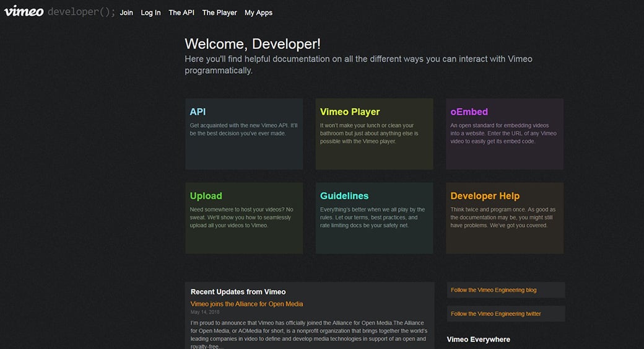644x349 pixels.
Task: Click the developer(); header text
Action: pos(81,12)
